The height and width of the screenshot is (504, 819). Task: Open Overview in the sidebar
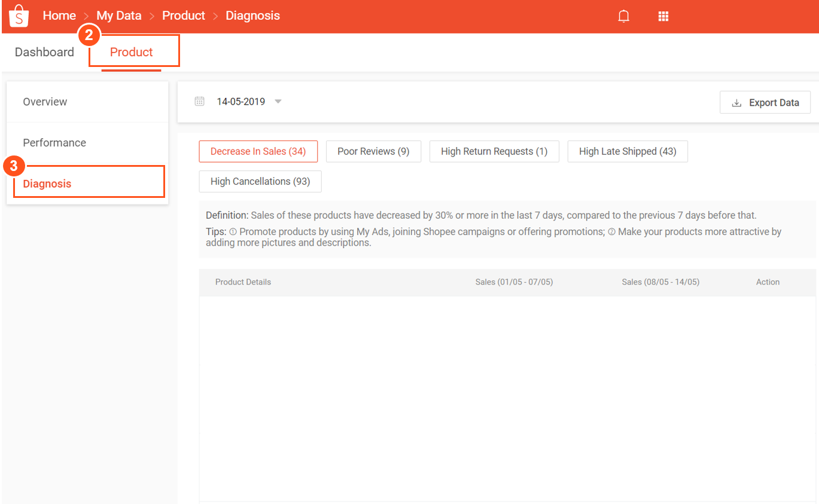tap(45, 102)
